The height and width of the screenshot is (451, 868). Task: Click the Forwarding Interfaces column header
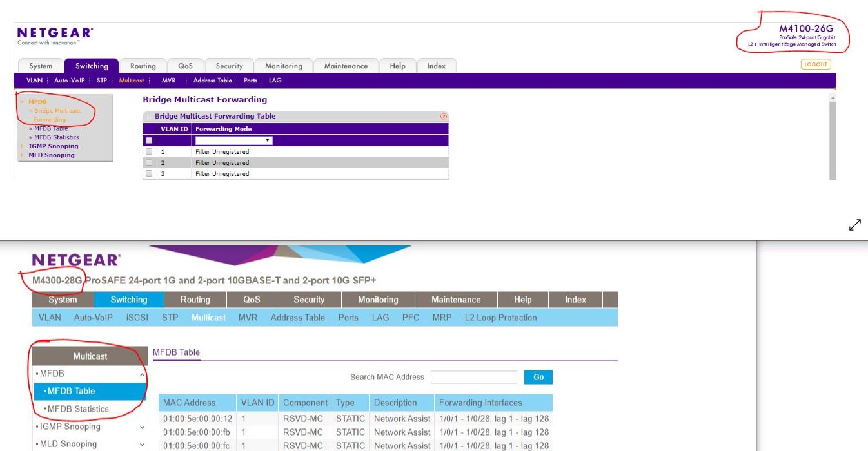pos(494,403)
